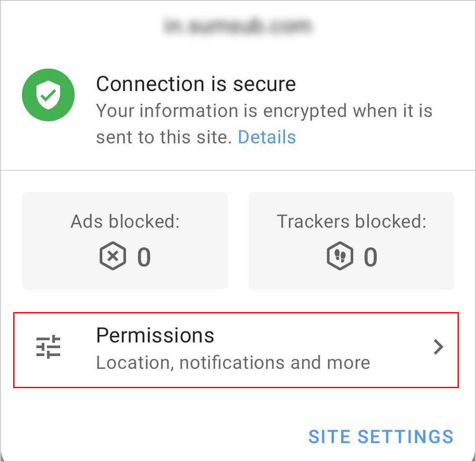Expand Permissions using the right chevron arrow
The height and width of the screenshot is (462, 476).
pos(438,347)
